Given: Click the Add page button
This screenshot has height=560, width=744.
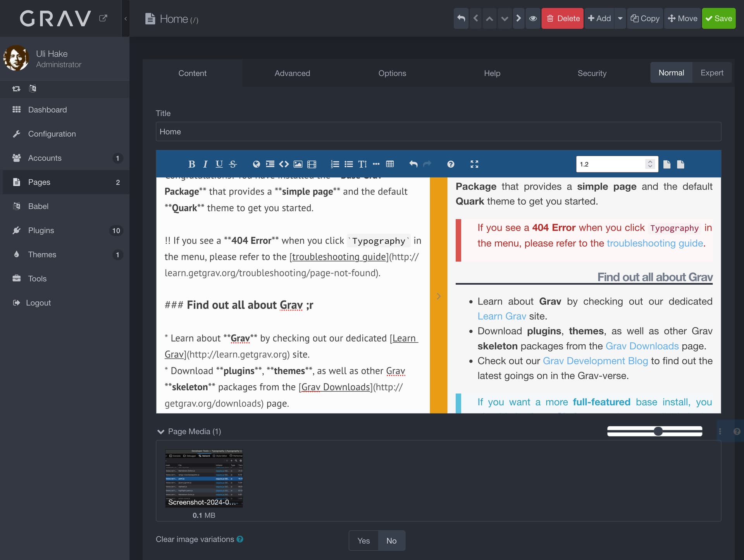Looking at the screenshot, I should tap(599, 18).
